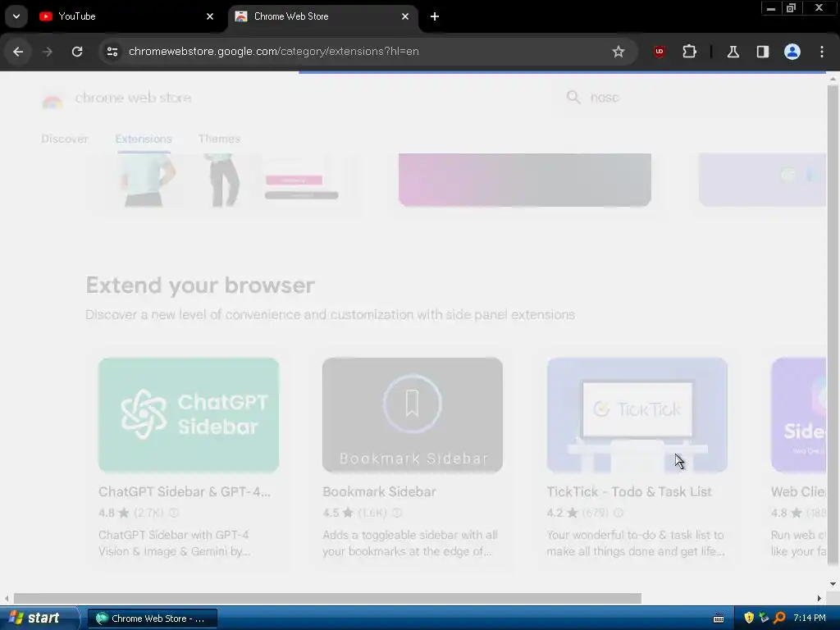Open ChatGPT Sidebar & GPT-4 title
The width and height of the screenshot is (840, 630).
185,492
